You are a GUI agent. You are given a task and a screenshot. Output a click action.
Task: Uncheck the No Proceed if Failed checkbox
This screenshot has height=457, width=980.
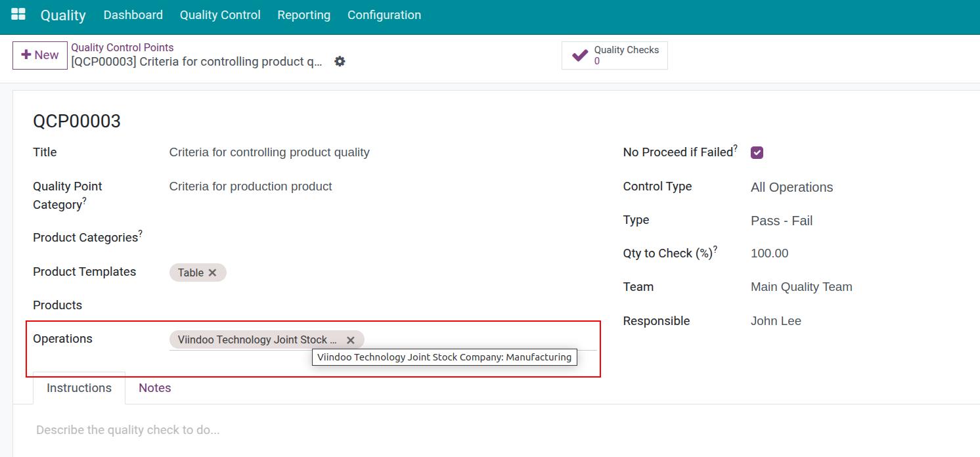coord(757,152)
